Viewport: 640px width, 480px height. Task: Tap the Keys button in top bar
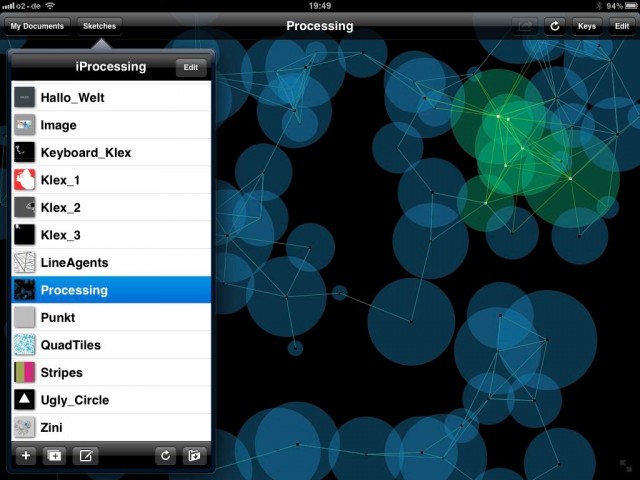coord(587,26)
